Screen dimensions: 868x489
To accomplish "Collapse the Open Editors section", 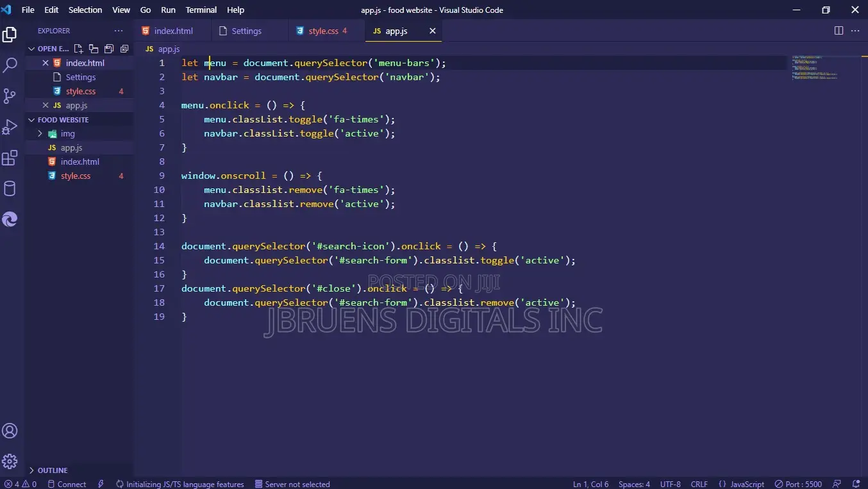I will (31, 49).
